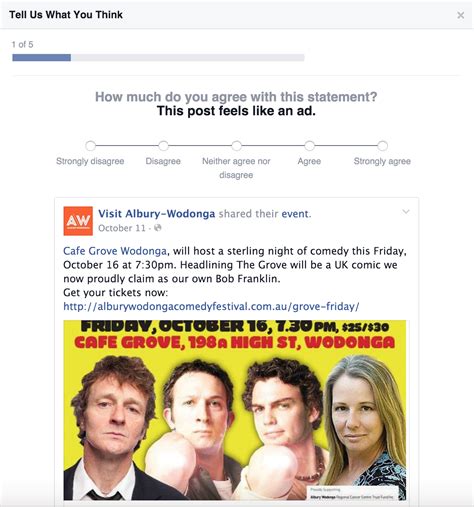Close the Tell Us What You Think dialog
Viewport: 474px width, 507px height.
(460, 15)
